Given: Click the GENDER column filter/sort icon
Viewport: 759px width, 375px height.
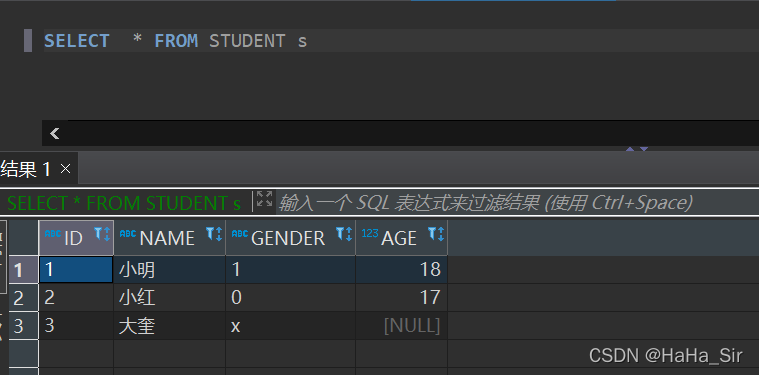Looking at the screenshot, I should pos(344,234).
